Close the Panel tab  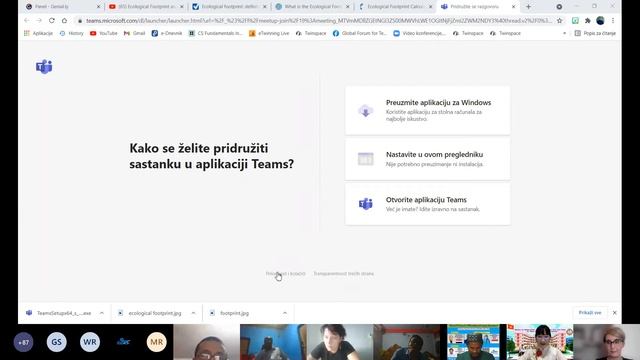(98, 7)
